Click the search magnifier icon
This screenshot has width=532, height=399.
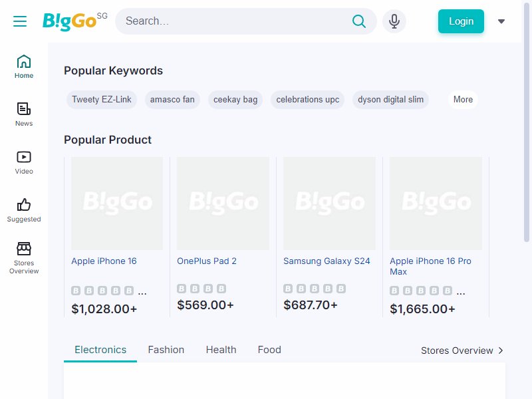click(358, 21)
